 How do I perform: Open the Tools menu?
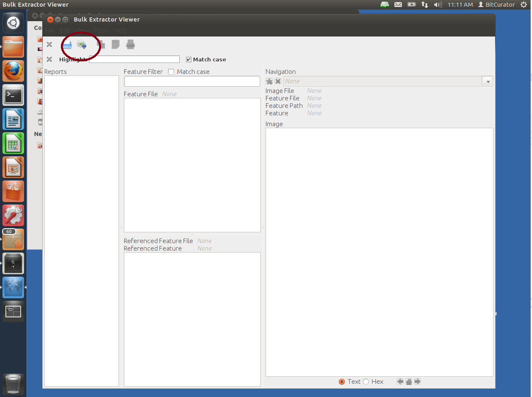(x=102, y=31)
